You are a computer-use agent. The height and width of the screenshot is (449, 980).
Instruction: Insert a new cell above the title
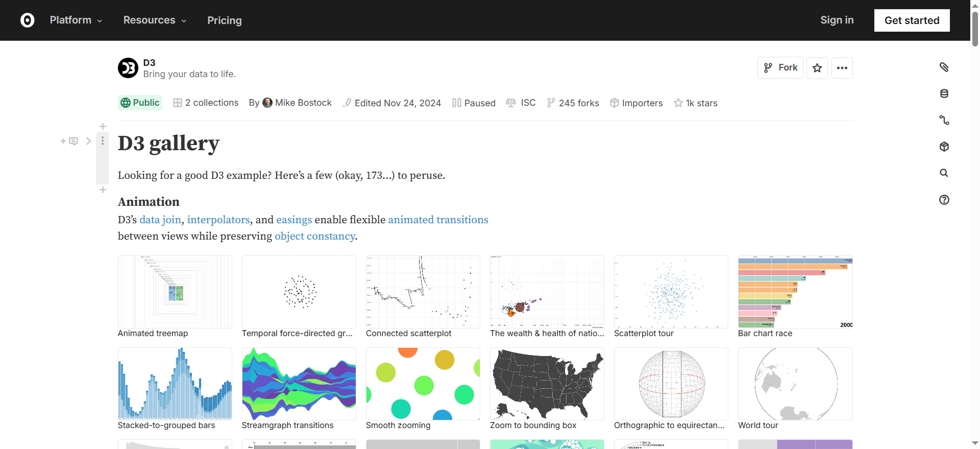point(103,126)
